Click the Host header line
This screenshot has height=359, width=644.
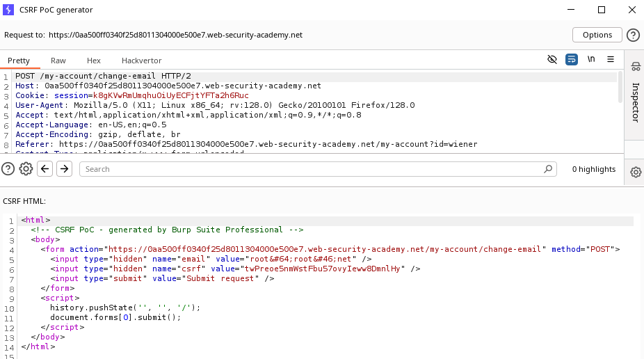tap(168, 86)
